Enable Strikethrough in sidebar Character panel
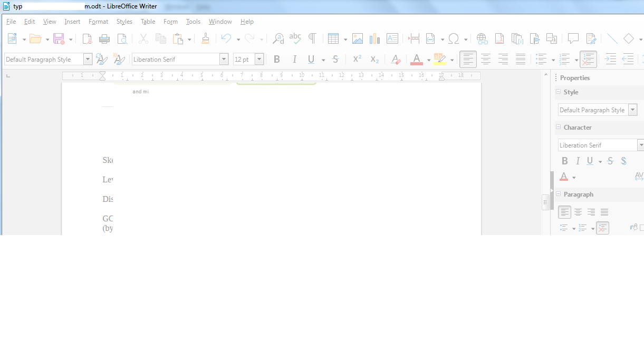 (610, 161)
